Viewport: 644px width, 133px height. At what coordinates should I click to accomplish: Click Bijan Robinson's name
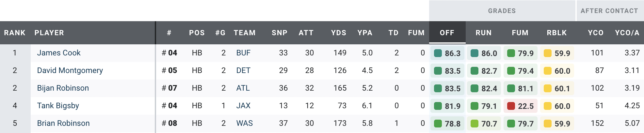tap(63, 88)
